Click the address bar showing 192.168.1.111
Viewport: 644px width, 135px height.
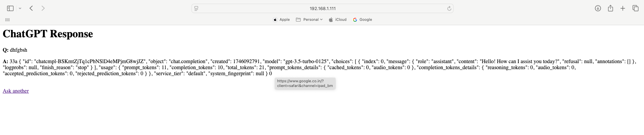323,8
